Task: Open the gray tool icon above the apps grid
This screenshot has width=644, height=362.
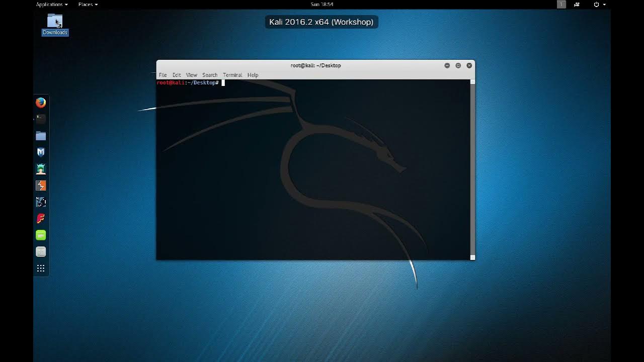Action: click(x=41, y=251)
